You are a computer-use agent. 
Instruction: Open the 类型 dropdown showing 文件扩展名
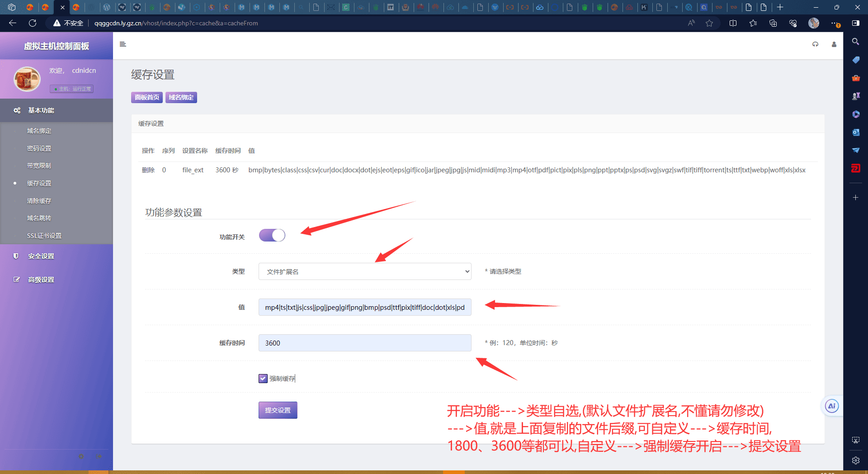point(364,271)
